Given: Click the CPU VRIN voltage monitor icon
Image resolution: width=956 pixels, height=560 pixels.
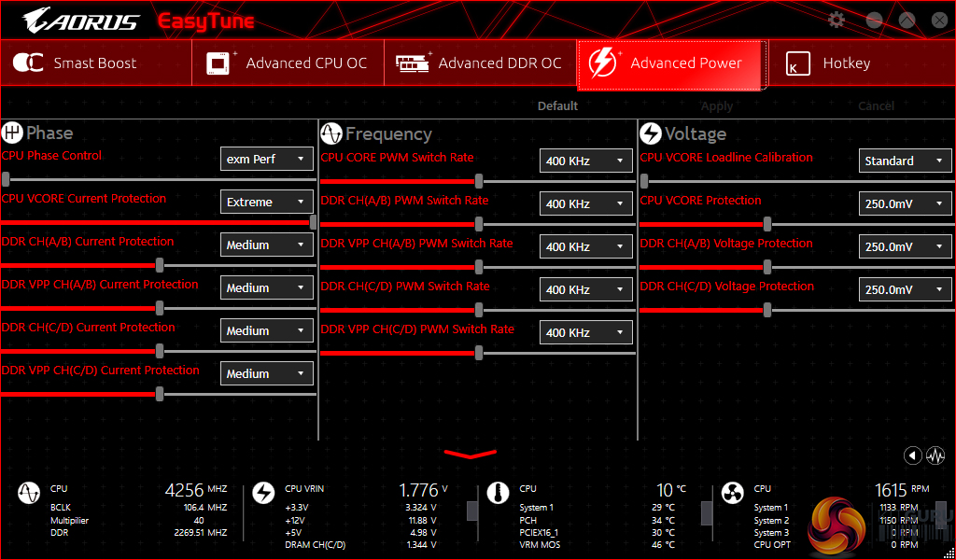Looking at the screenshot, I should click(263, 493).
